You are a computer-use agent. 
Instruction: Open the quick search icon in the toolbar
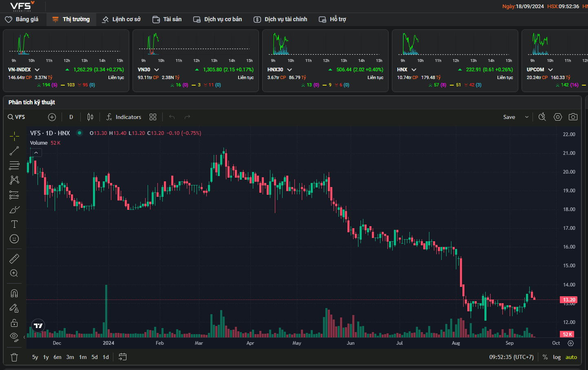point(542,117)
